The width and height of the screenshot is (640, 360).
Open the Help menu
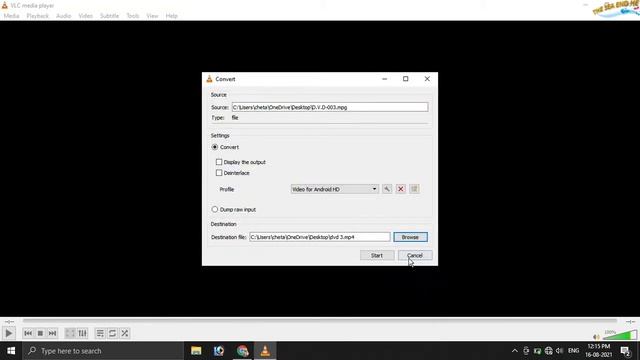pos(171,16)
